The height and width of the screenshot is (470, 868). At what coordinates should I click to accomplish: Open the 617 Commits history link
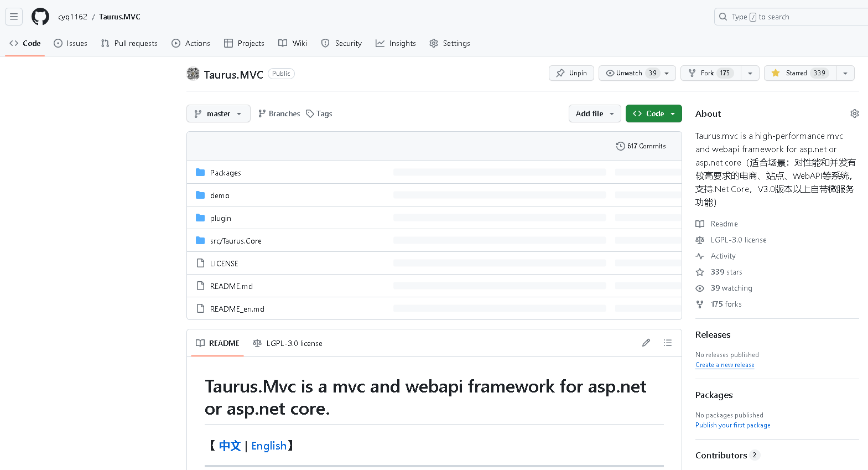coord(641,146)
